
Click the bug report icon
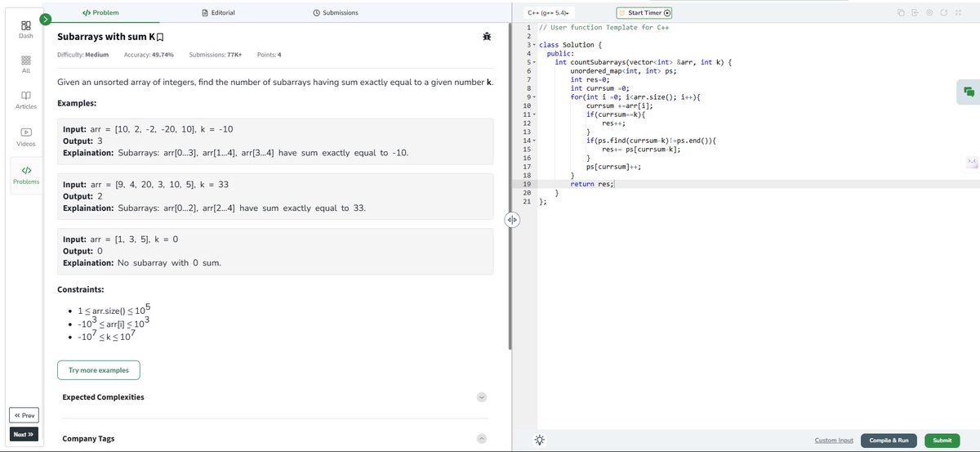(x=488, y=37)
